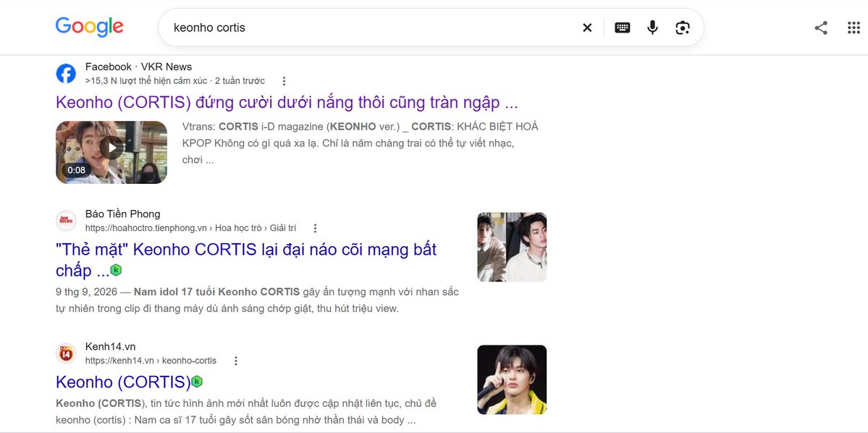
Task: Click the Facebook favicon on first result
Action: point(66,74)
